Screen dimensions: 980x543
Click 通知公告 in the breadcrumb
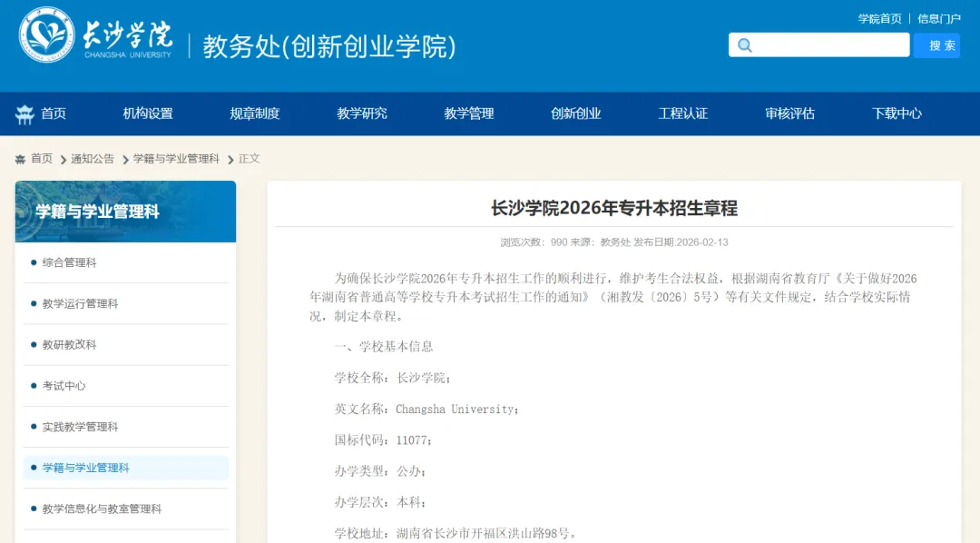tap(93, 159)
